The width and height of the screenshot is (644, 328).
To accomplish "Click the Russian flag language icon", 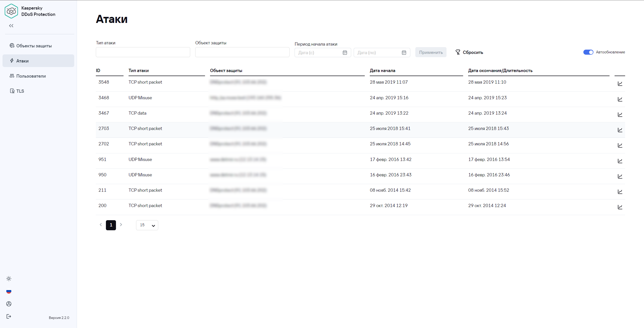I will (x=9, y=291).
